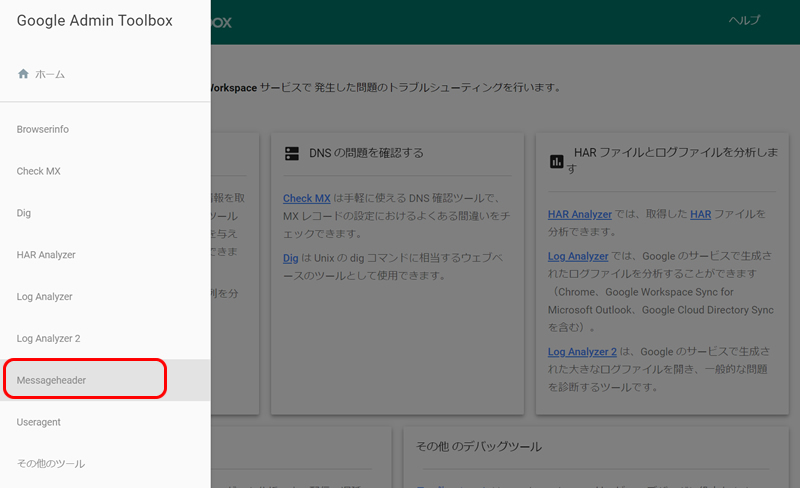This screenshot has width=800, height=488.
Task: Open その他のツール in the sidebar
Action: click(51, 464)
